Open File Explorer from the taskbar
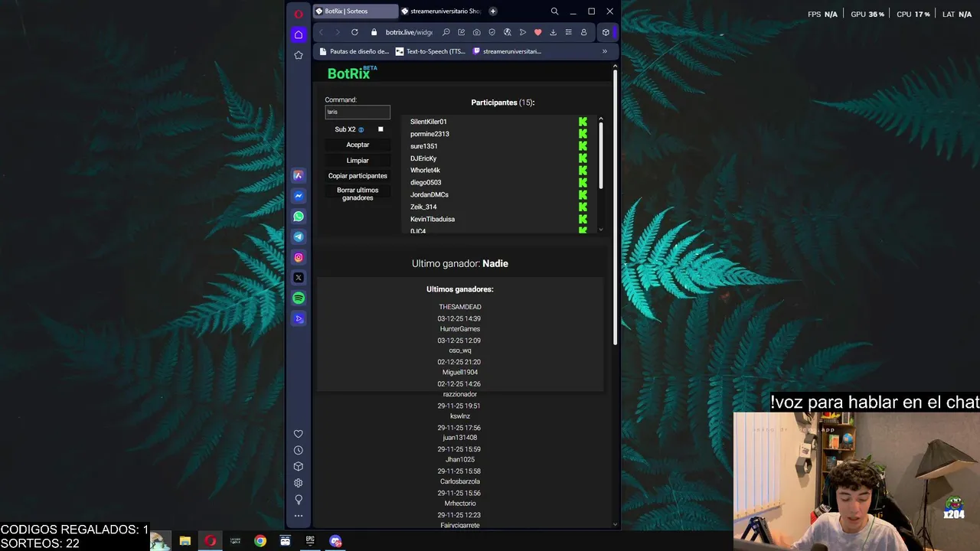 click(185, 541)
